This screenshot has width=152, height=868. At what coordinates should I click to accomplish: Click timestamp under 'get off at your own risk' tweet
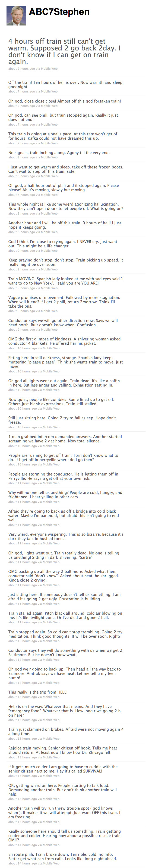(23, 483)
